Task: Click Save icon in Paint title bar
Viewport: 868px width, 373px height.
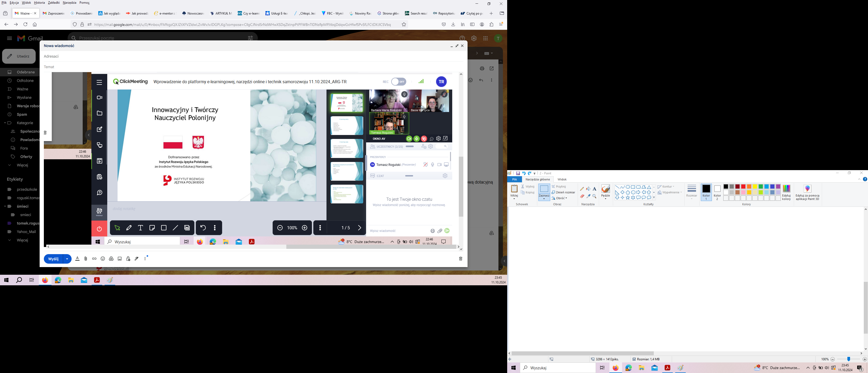Action: pyautogui.click(x=518, y=173)
